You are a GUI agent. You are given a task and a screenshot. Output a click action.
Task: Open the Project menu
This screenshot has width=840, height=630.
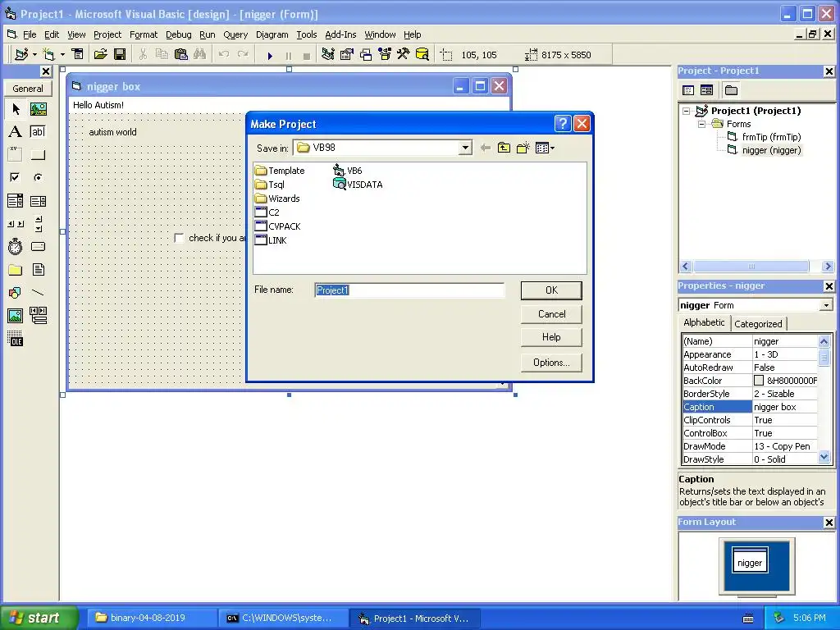click(107, 34)
